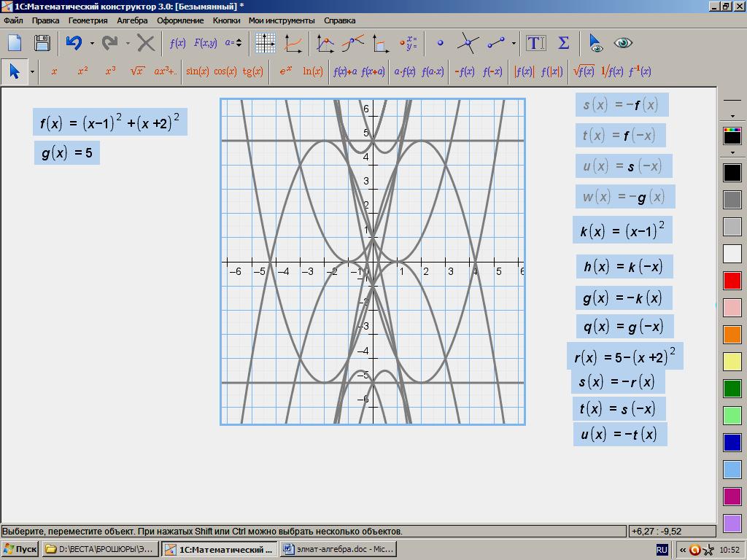747x560 pixels.
Task: Pick the red color swatch
Action: coord(732,281)
